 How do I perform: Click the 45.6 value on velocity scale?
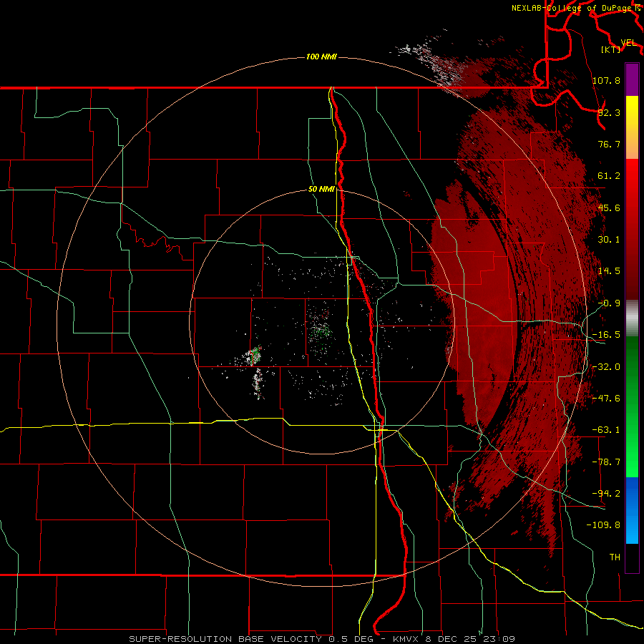[x=609, y=208]
